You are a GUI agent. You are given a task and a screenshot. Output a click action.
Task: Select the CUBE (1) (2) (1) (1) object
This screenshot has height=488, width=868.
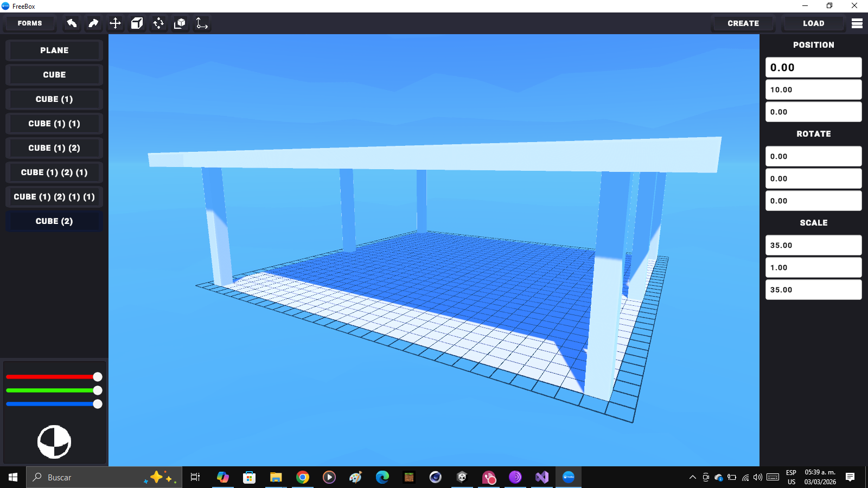click(54, 197)
